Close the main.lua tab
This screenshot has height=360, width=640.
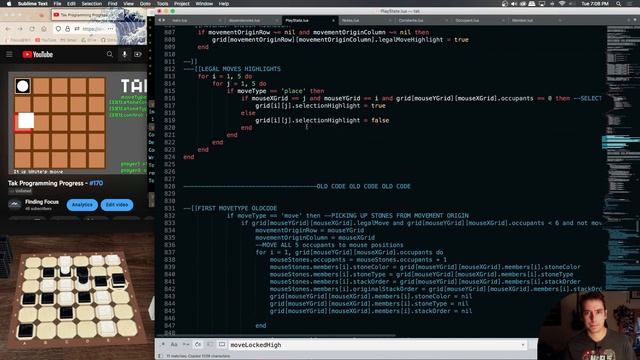pyautogui.click(x=220, y=20)
